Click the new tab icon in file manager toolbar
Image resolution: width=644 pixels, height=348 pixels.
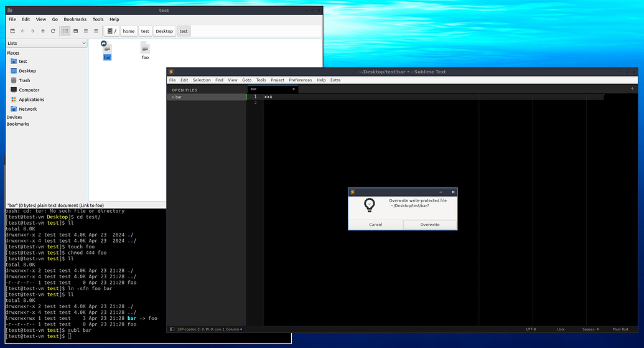(x=12, y=31)
